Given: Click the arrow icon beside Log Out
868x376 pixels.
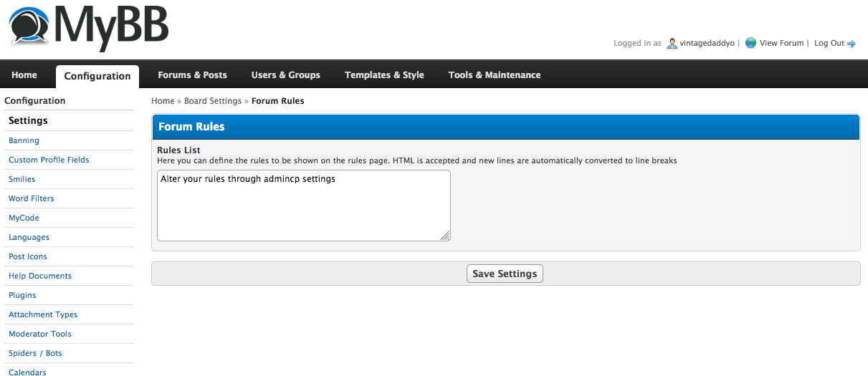Looking at the screenshot, I should (852, 44).
